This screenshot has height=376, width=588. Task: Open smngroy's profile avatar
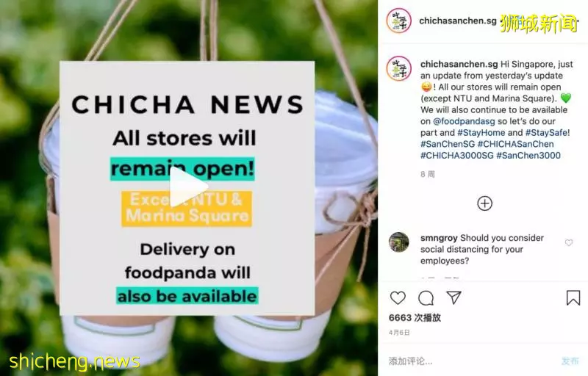point(398,242)
